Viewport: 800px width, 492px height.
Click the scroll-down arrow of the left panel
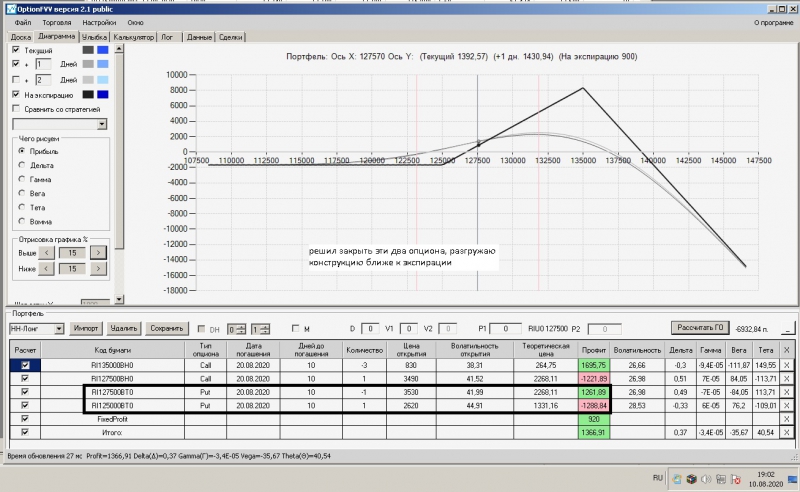(119, 299)
